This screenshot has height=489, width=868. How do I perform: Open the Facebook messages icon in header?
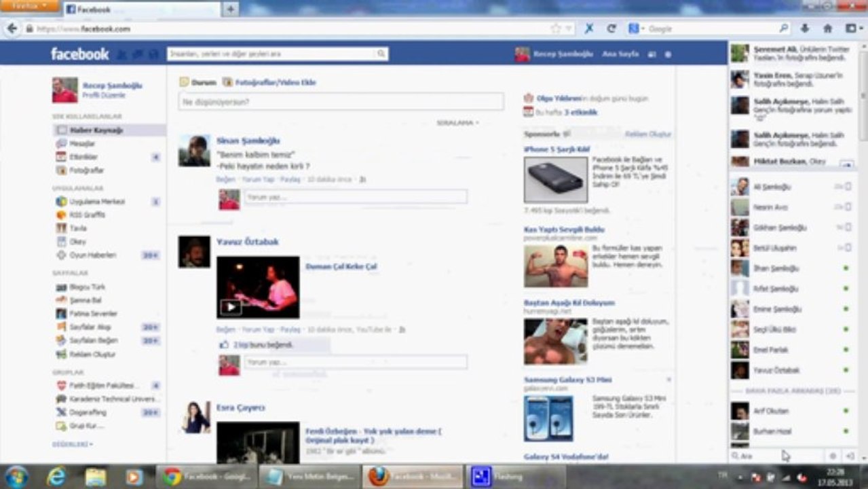(x=138, y=54)
